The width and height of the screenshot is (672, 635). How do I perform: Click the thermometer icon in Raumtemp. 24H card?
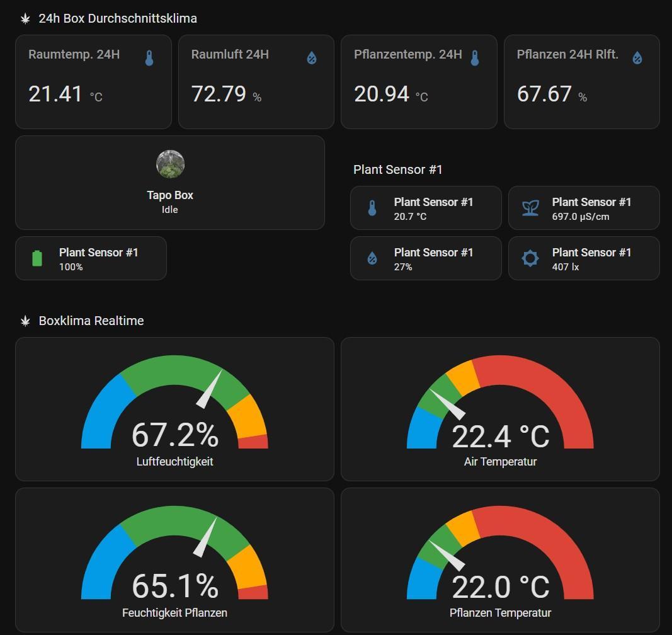point(149,59)
